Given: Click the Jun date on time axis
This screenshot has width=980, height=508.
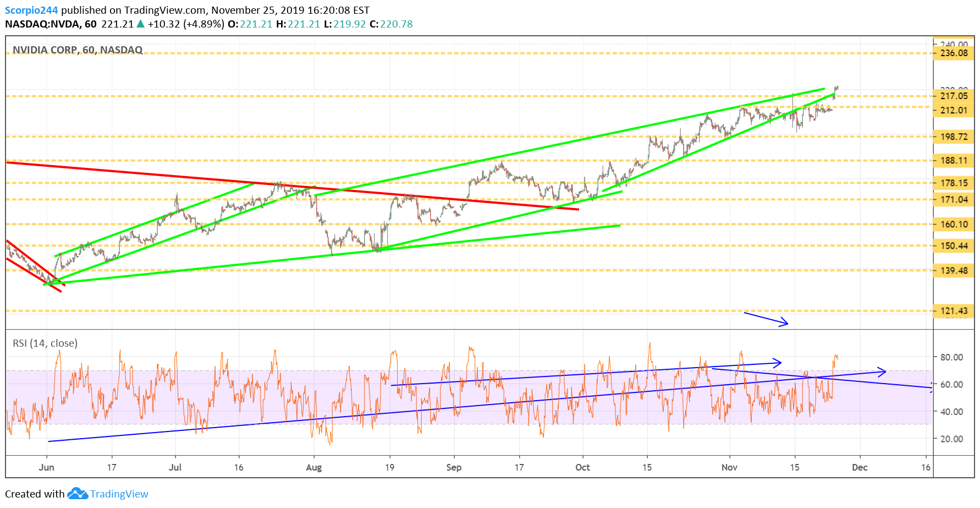Looking at the screenshot, I should [47, 467].
